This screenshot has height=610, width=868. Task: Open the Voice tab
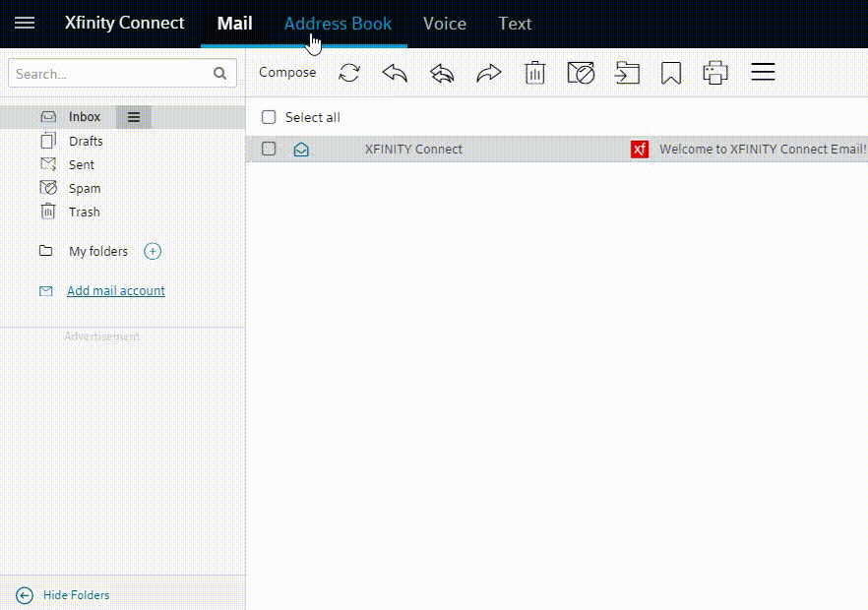pos(445,24)
